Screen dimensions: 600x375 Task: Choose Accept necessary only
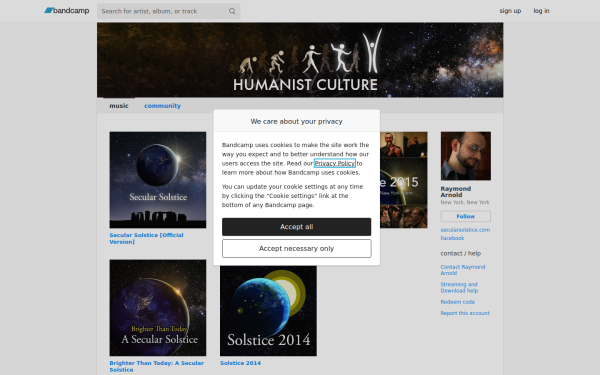coord(297,249)
